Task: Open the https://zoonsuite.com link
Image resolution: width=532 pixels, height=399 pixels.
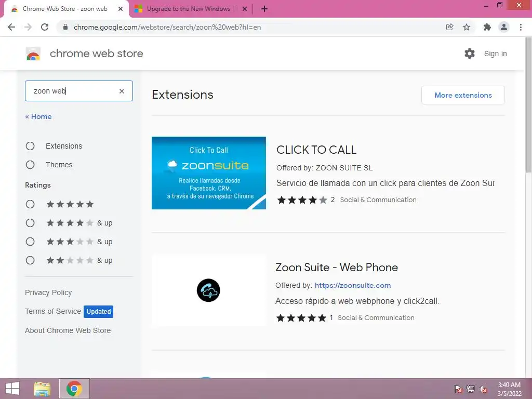Action: (x=353, y=285)
